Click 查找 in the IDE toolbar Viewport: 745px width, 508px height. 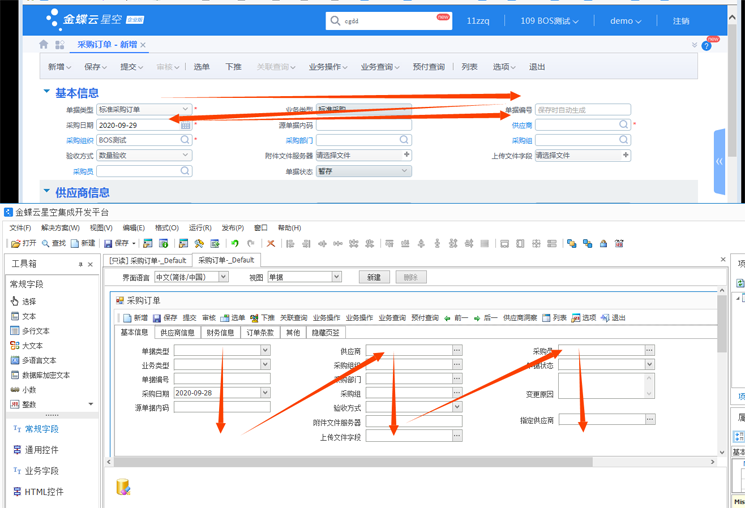click(54, 243)
